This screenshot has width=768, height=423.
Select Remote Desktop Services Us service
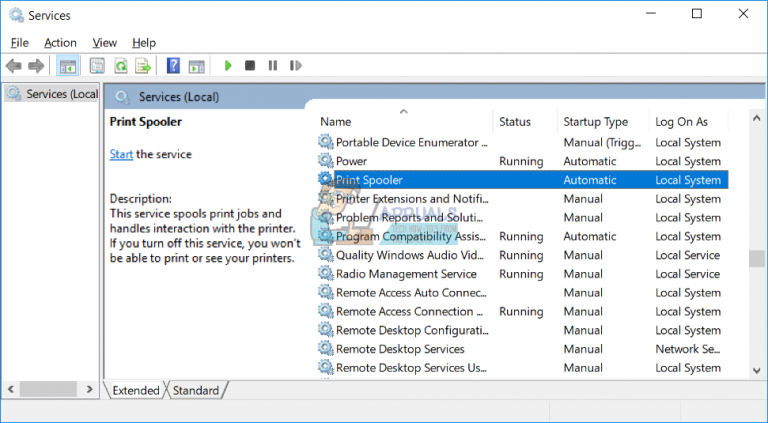coord(411,368)
